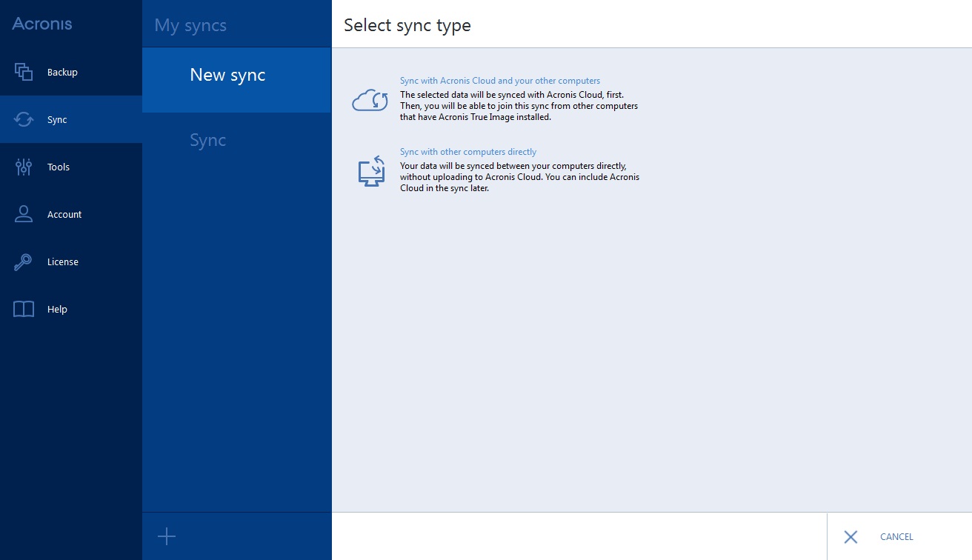
Task: Click the Account person icon
Action: point(24,214)
